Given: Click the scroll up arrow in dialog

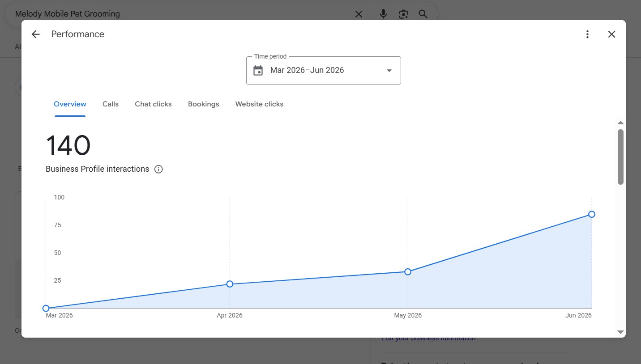Looking at the screenshot, I should tap(620, 123).
